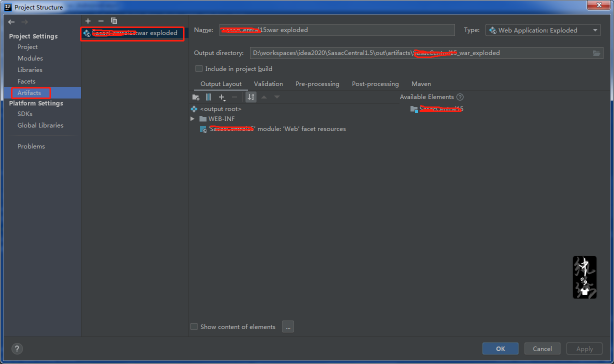Move layout element down
614x364 pixels.
[276, 97]
